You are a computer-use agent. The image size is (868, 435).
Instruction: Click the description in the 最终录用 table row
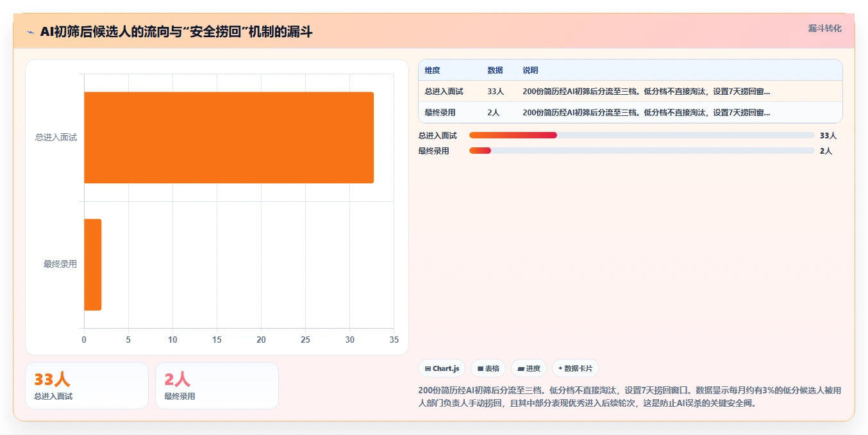coord(646,112)
